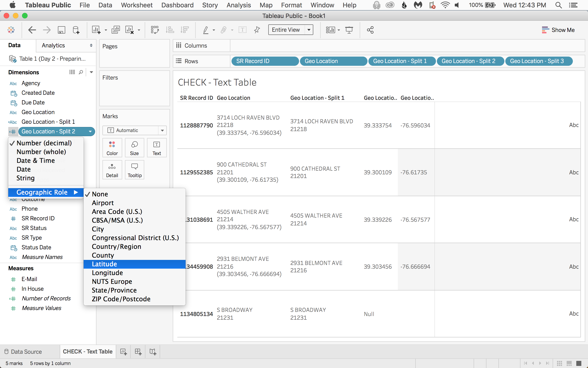Click the new worksheet tab icon at bottom

(123, 352)
